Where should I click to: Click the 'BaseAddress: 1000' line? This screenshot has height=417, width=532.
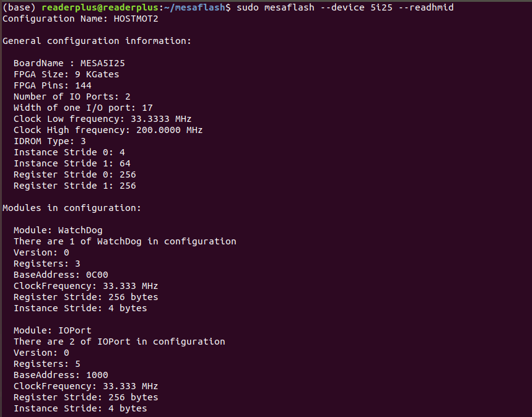[61, 375]
